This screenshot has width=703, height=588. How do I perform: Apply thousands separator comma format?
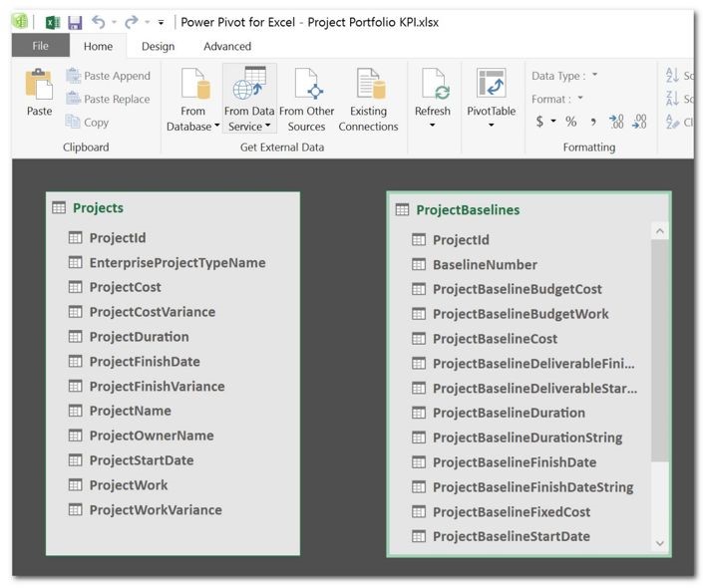593,122
